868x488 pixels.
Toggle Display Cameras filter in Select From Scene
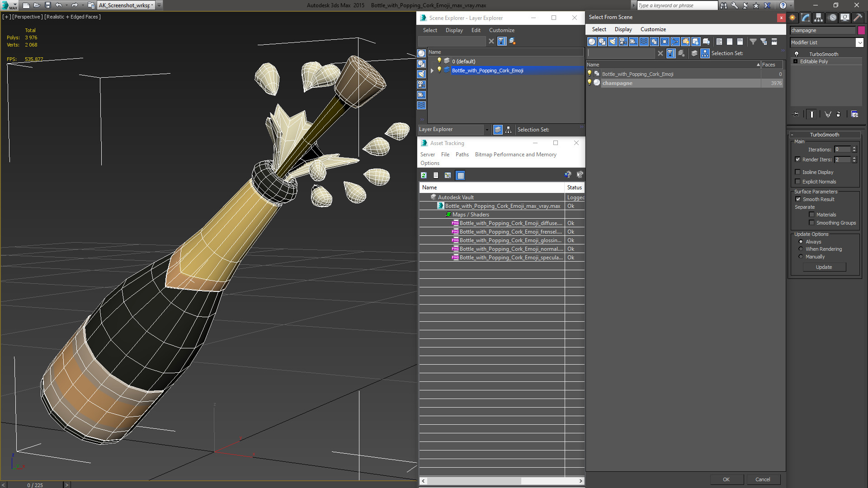click(623, 42)
